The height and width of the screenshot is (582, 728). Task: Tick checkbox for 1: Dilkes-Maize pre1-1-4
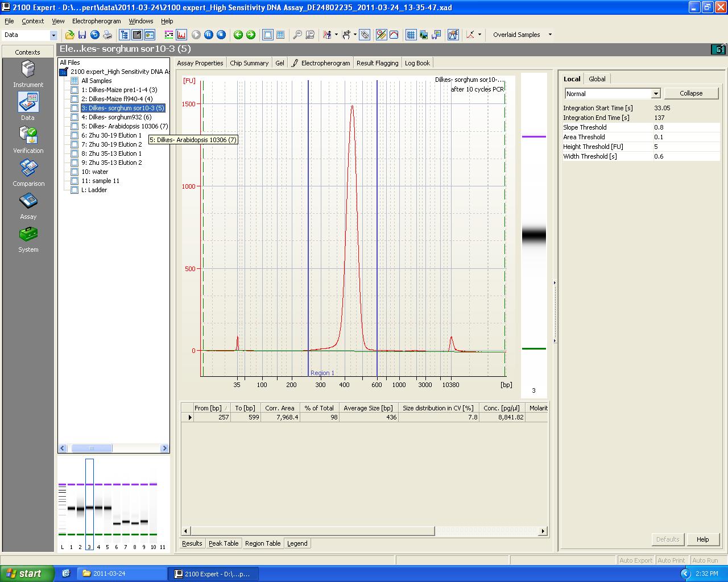75,90
